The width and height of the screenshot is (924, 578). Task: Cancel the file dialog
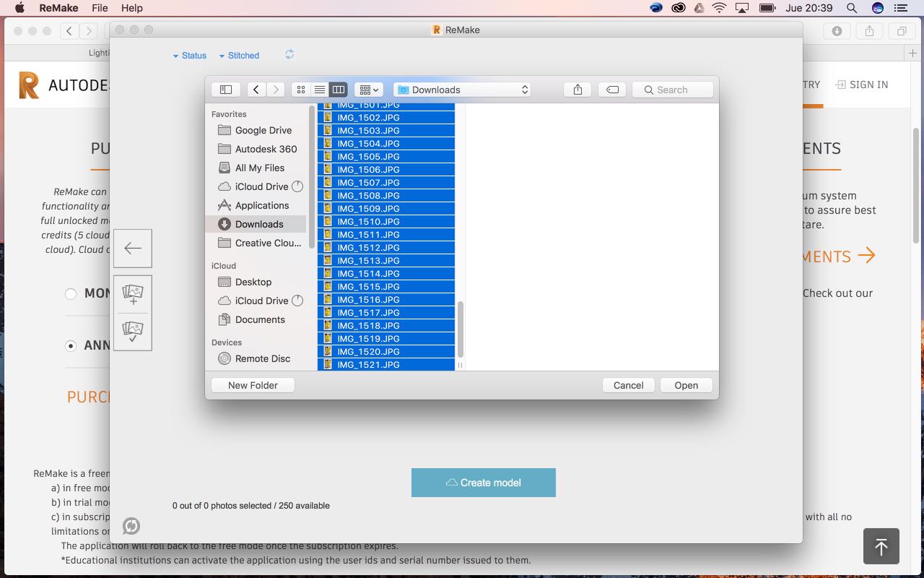click(629, 385)
